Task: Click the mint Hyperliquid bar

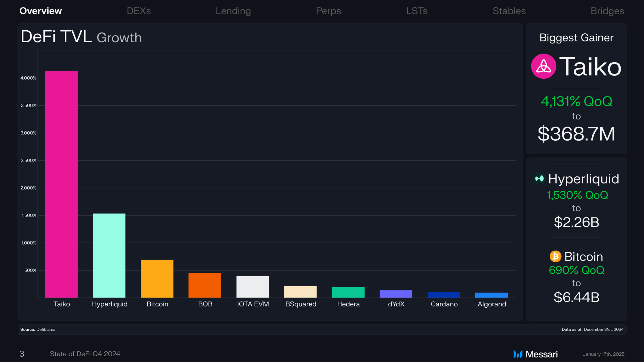Action: tap(109, 256)
